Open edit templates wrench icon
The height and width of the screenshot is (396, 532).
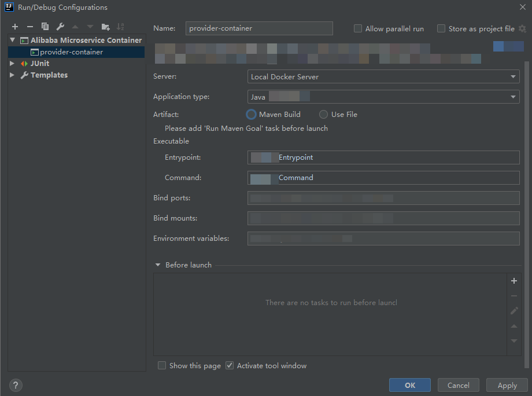(60, 27)
